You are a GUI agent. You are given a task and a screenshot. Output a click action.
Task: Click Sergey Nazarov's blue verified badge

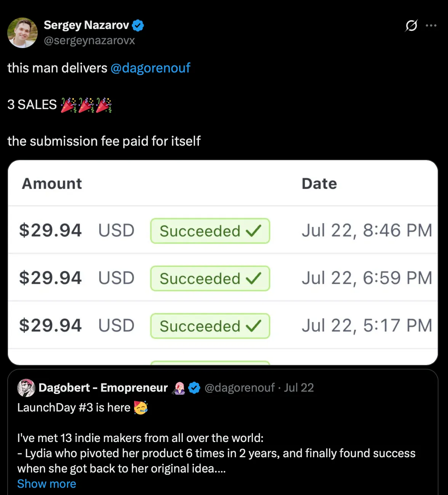point(138,25)
